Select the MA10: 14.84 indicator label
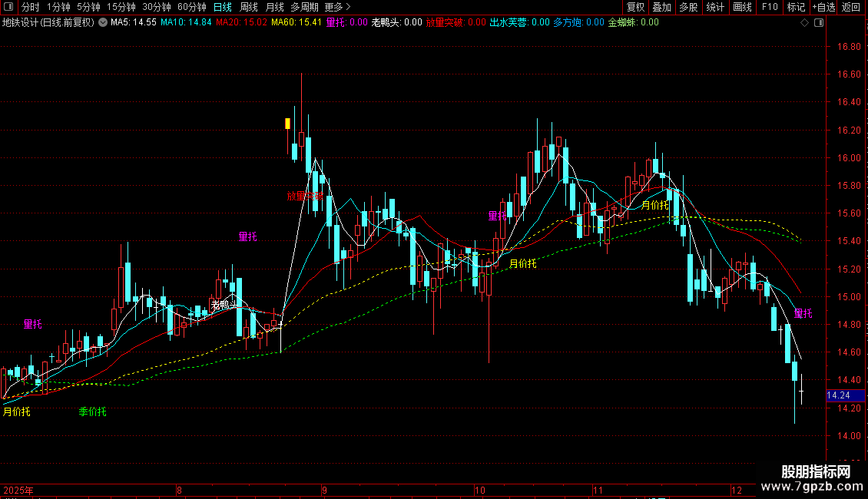The width and height of the screenshot is (868, 499). (x=186, y=23)
